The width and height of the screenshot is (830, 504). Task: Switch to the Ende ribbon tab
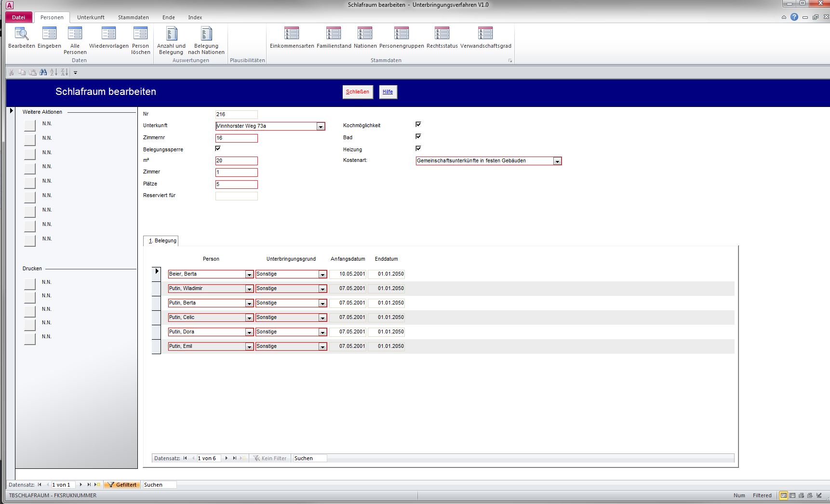coord(169,17)
